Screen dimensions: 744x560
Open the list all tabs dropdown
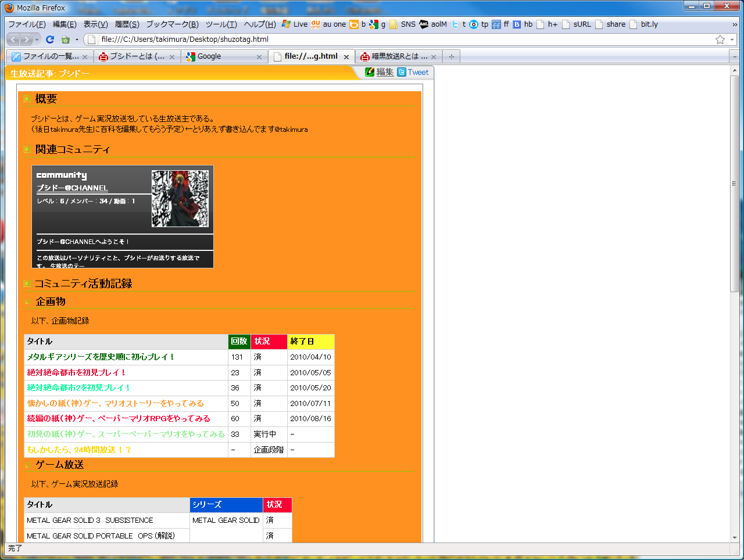coord(735,56)
